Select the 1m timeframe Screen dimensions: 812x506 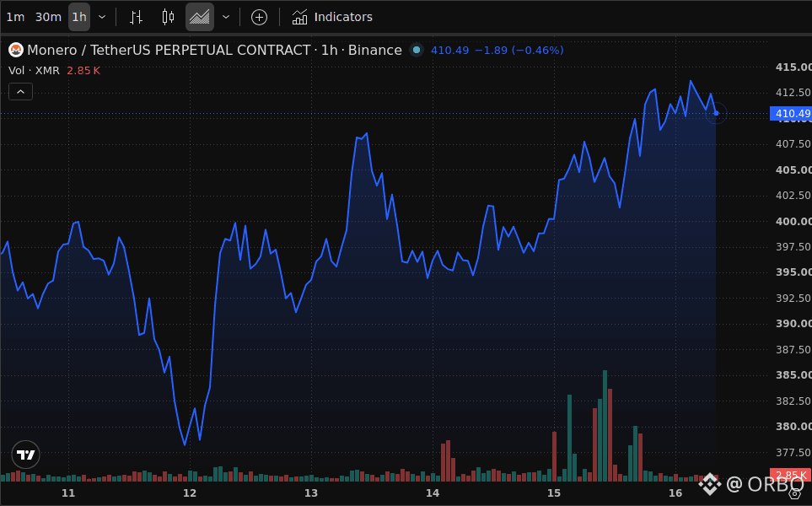pyautogui.click(x=15, y=17)
